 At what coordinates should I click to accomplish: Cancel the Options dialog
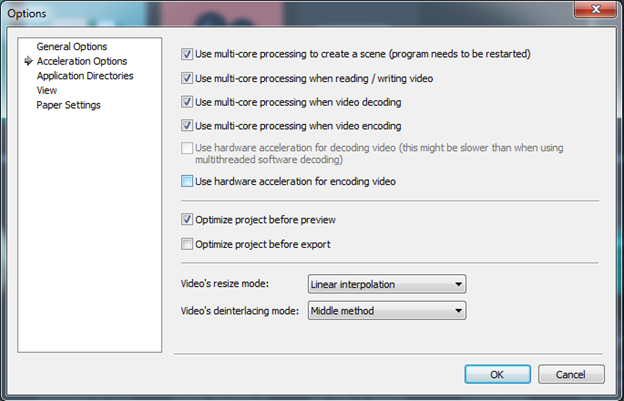pyautogui.click(x=571, y=374)
